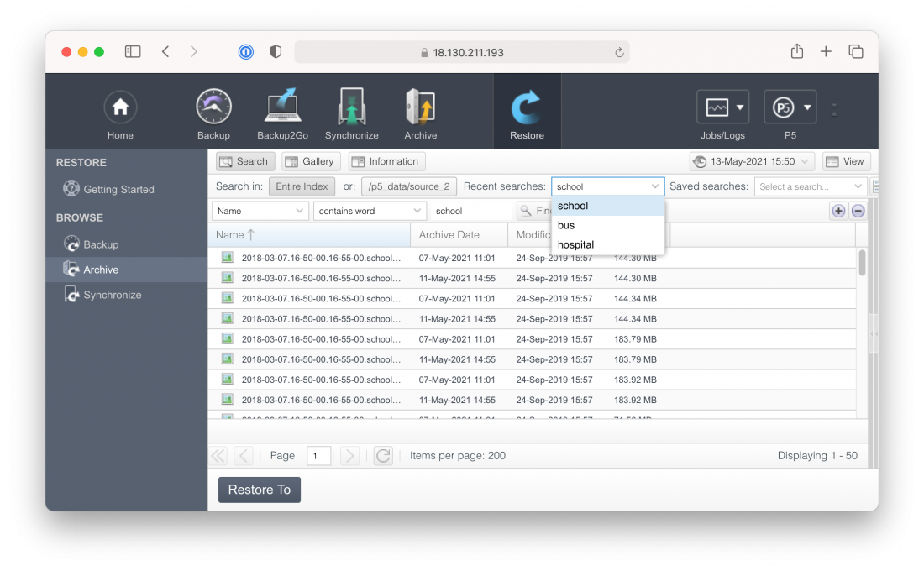Screen dimensions: 924x571
Task: Open the privacy shield icon
Action: pos(276,52)
